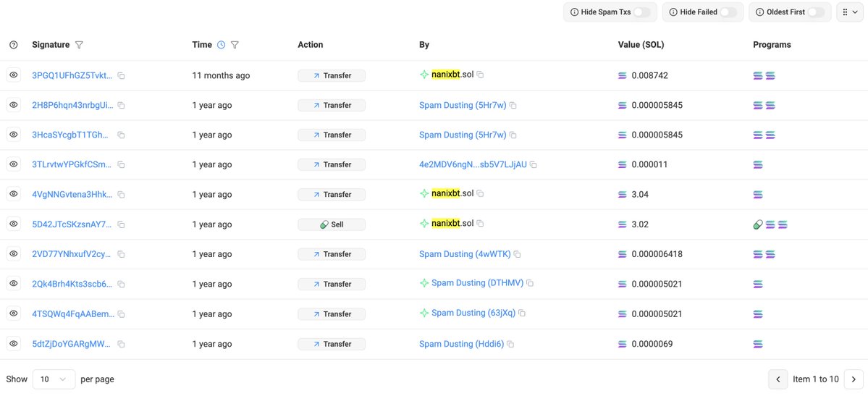Click the Programs column header
Viewport: 868px width, 396px height.
(x=772, y=45)
